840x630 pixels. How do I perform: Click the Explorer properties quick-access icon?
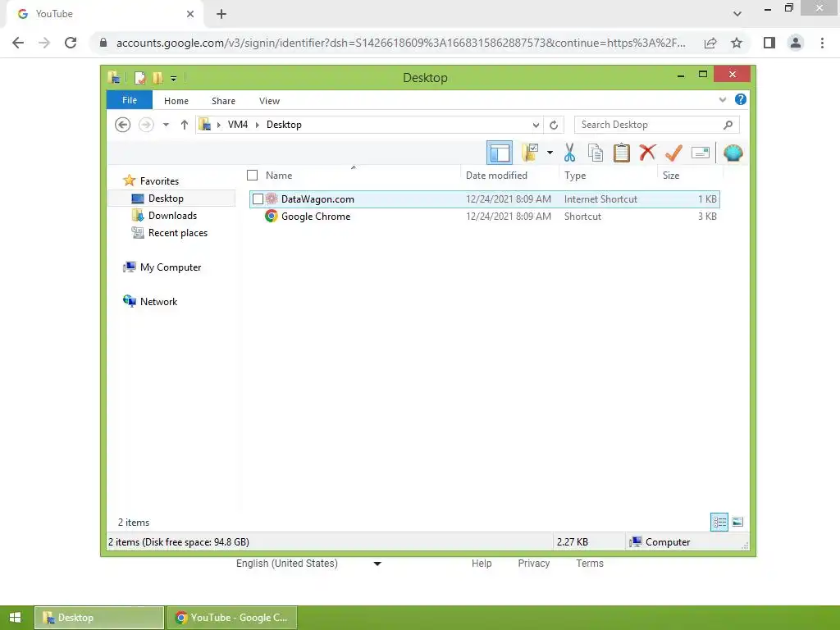click(139, 78)
